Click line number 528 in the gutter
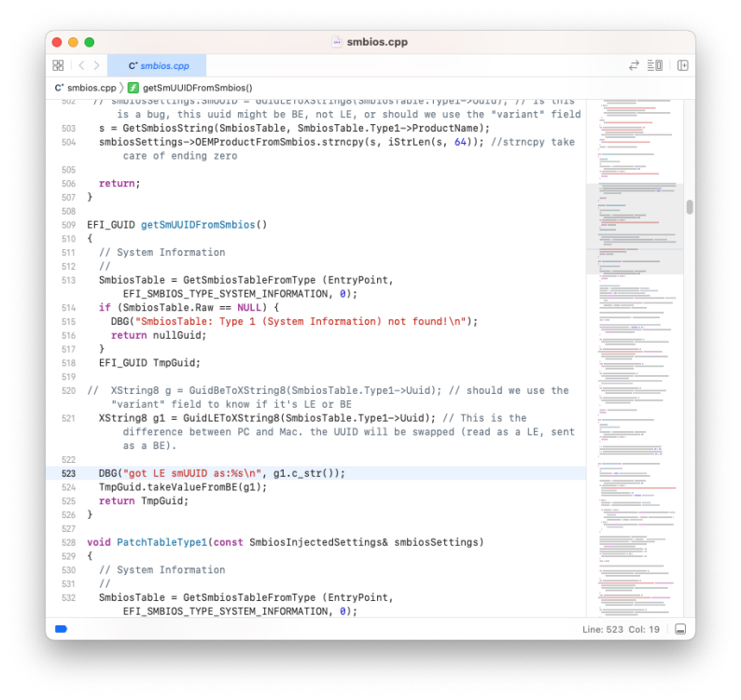 click(x=68, y=542)
